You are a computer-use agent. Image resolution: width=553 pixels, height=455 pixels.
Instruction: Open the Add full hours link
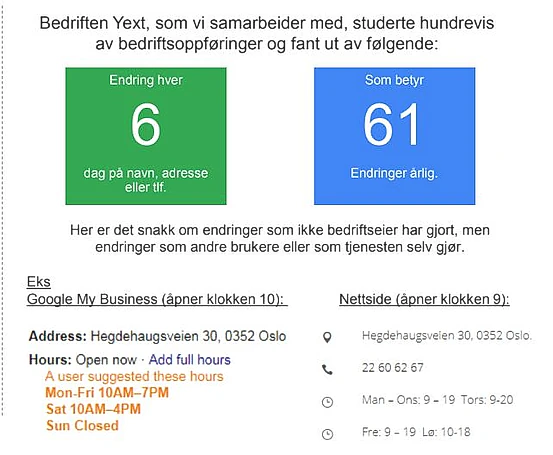[190, 360]
